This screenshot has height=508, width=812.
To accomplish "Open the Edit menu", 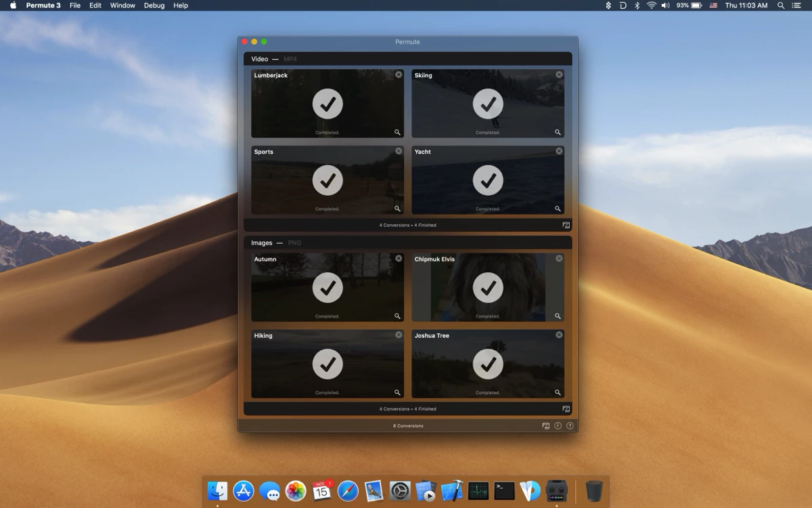I will 95,5.
